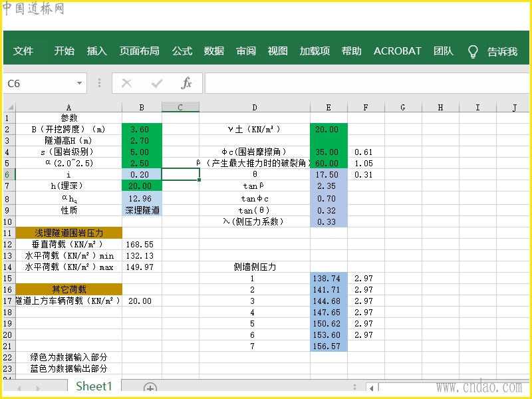This screenshot has height=399, width=532.
Task: Click the soil density value 20.00 in column E
Action: (x=329, y=129)
